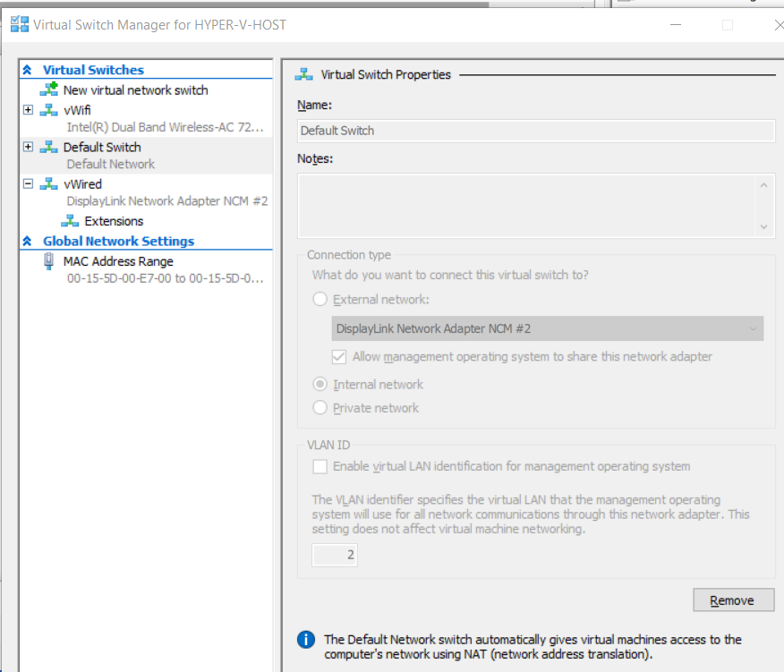Click the Default Network subtext
The width and height of the screenshot is (784, 672).
click(x=110, y=164)
